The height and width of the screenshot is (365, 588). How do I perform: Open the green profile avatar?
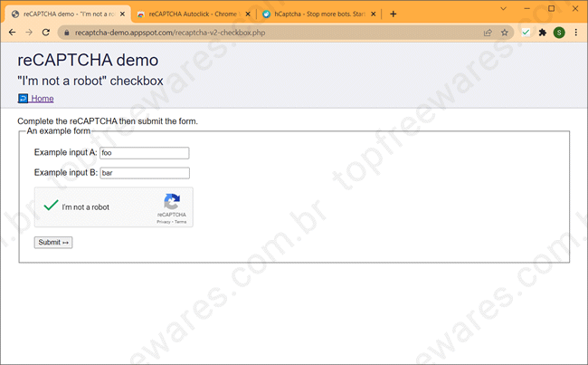[x=559, y=32]
